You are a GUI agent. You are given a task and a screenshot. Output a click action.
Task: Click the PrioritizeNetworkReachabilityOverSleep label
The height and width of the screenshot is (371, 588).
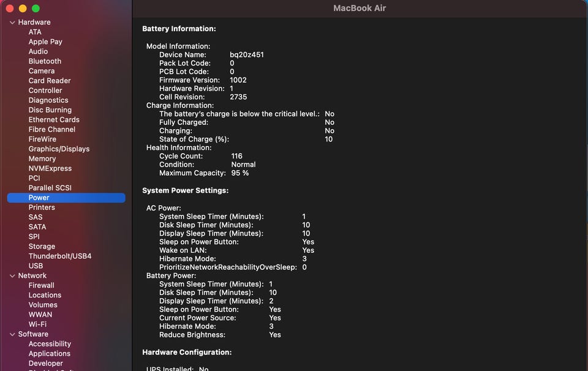tap(228, 267)
